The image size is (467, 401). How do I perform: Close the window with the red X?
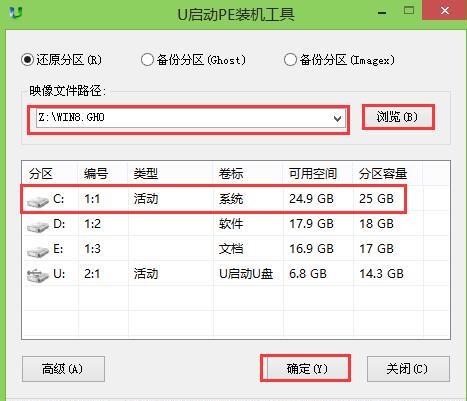point(444,11)
